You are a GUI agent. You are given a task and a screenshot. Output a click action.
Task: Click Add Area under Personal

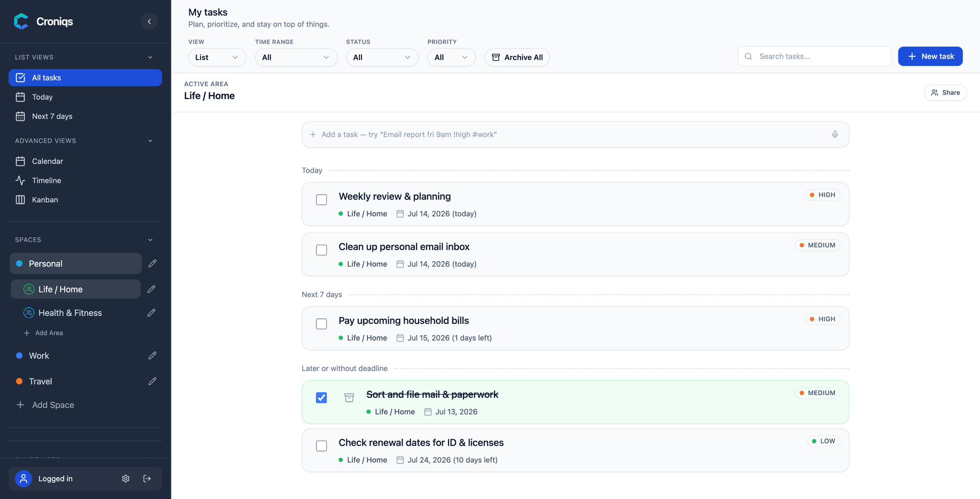click(43, 333)
